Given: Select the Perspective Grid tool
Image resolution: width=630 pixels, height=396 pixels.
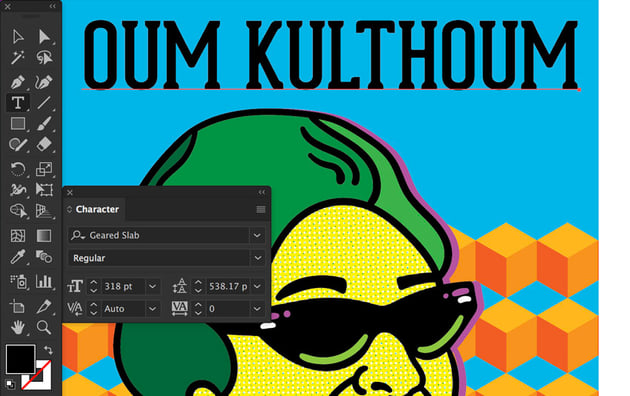Looking at the screenshot, I should click(x=44, y=210).
